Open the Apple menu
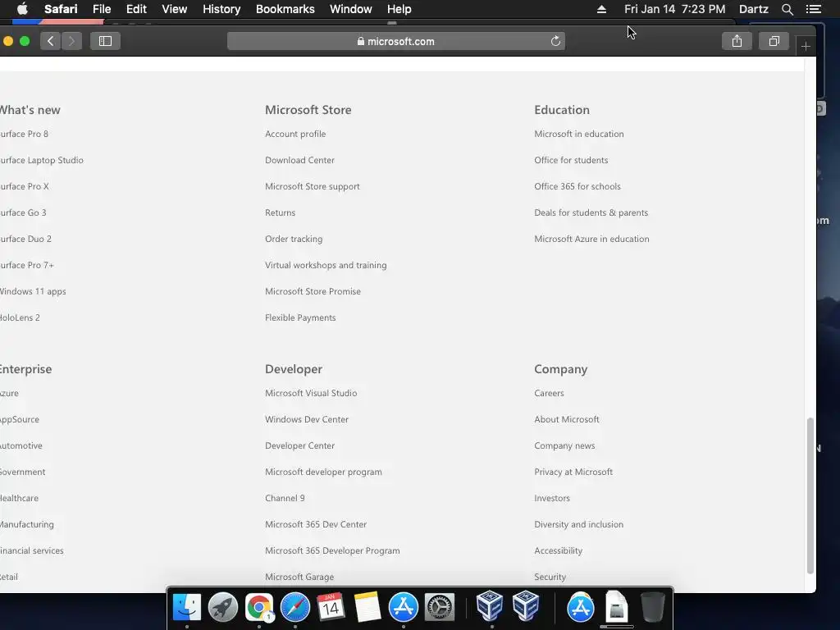The height and width of the screenshot is (630, 840). click(22, 9)
